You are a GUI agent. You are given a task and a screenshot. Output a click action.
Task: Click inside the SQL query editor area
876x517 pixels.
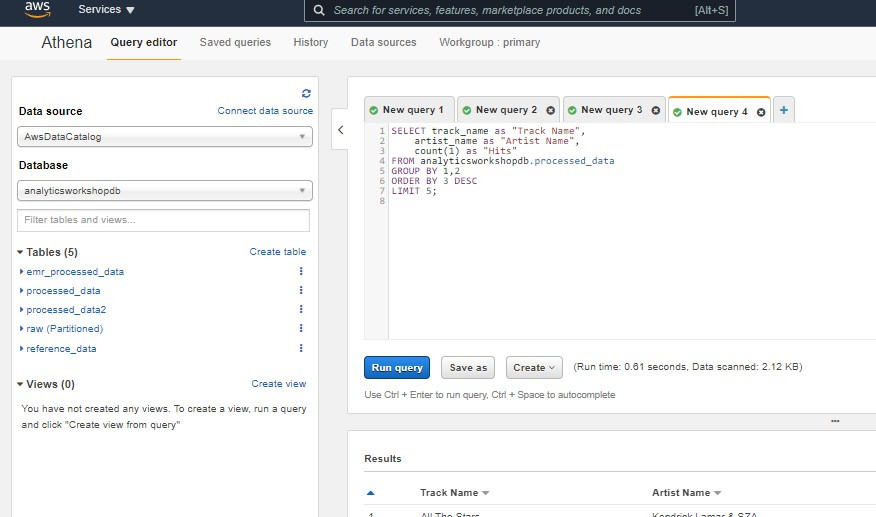point(631,231)
